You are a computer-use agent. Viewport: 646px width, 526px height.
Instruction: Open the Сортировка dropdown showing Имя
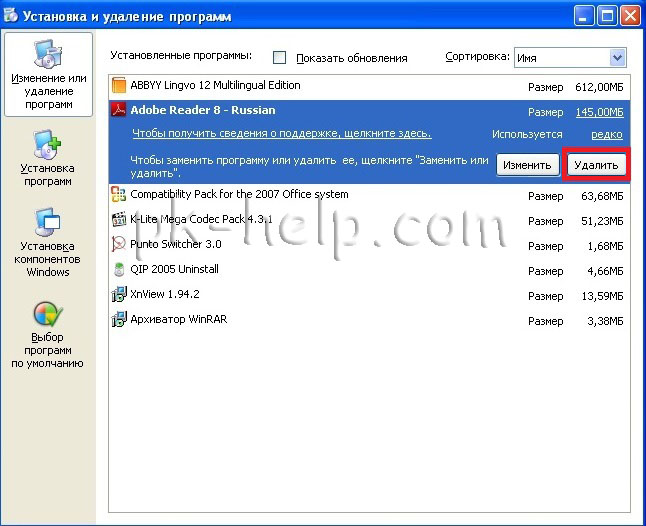tap(570, 58)
